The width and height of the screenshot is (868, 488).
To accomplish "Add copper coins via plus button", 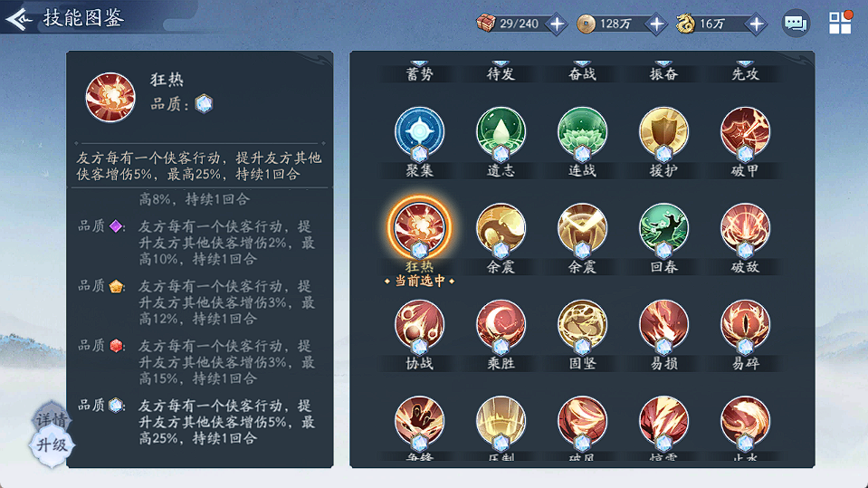I will click(656, 24).
